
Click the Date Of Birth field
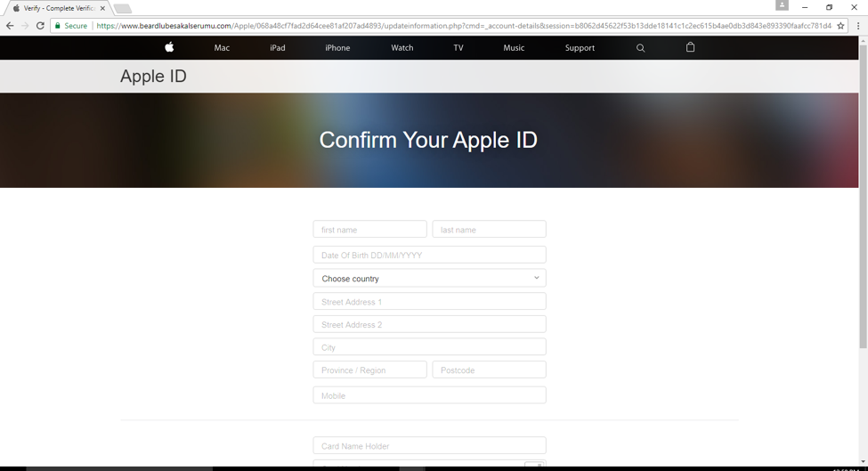pyautogui.click(x=430, y=255)
